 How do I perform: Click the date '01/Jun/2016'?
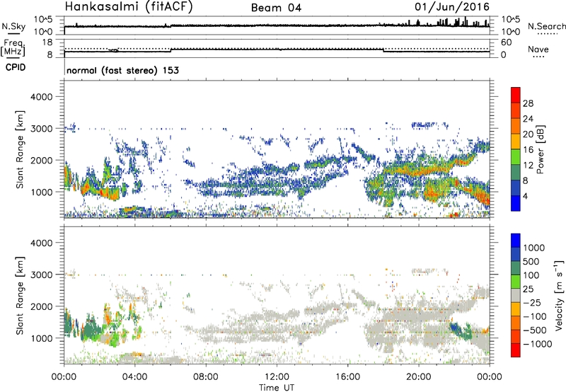tap(452, 6)
